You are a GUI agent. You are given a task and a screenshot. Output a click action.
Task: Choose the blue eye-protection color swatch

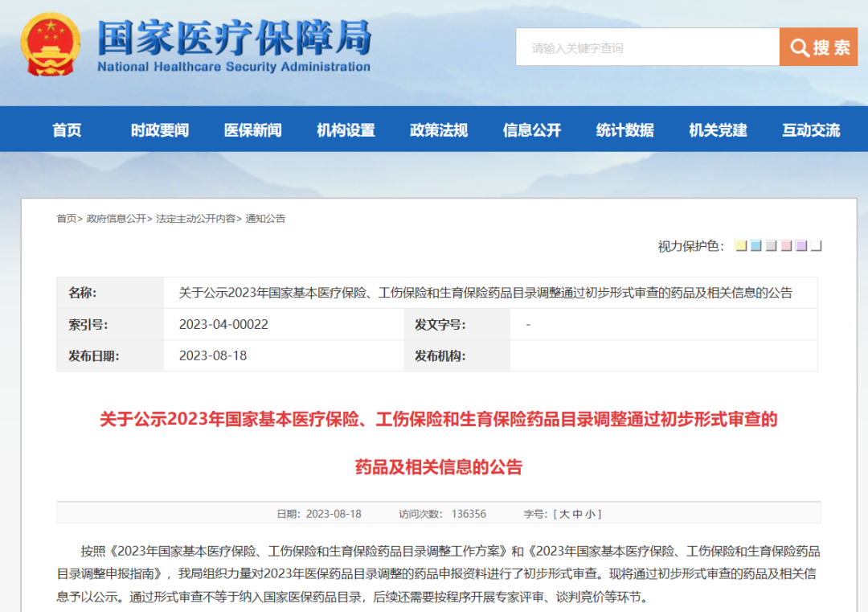[x=756, y=246]
